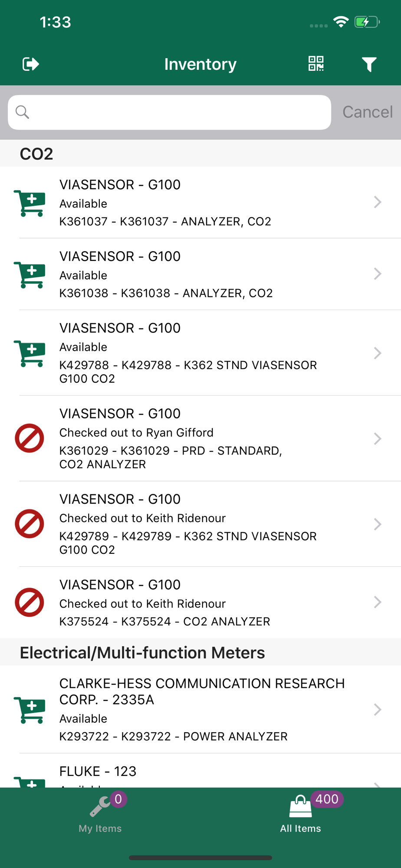Open the FLUKE - 123 item row

click(x=200, y=771)
